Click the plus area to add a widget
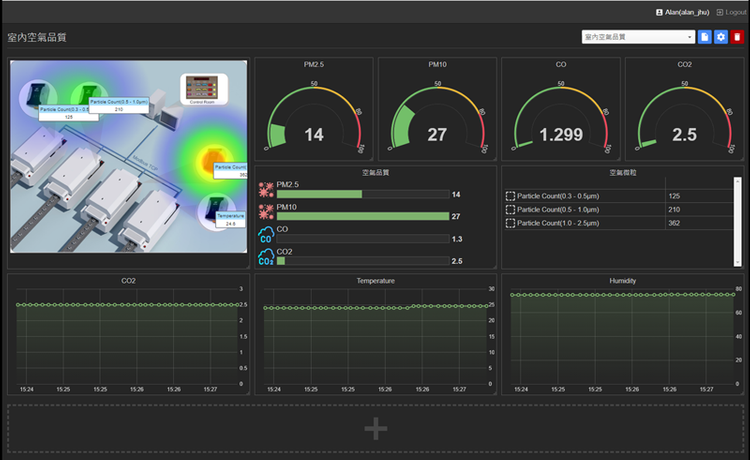Image resolution: width=750 pixels, height=460 pixels. tap(375, 429)
